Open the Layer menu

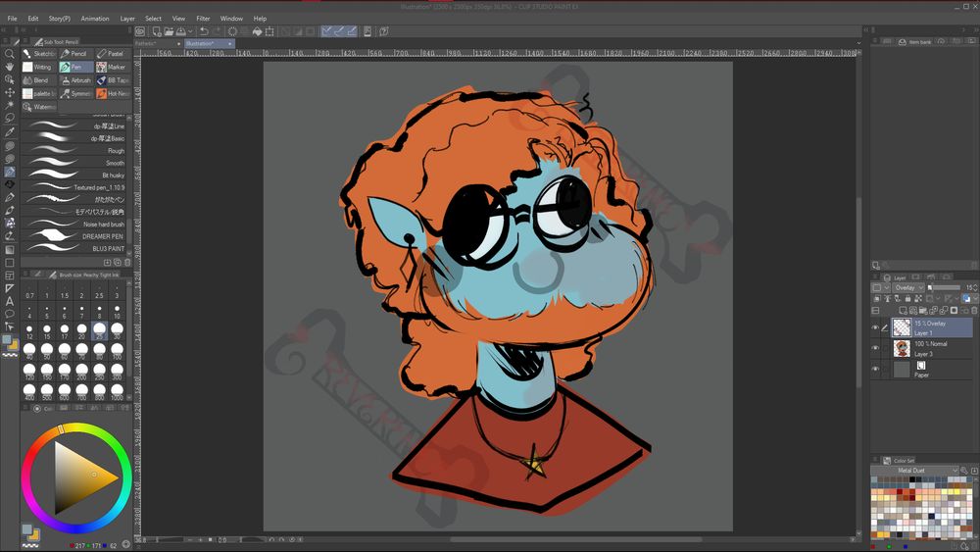tap(127, 18)
